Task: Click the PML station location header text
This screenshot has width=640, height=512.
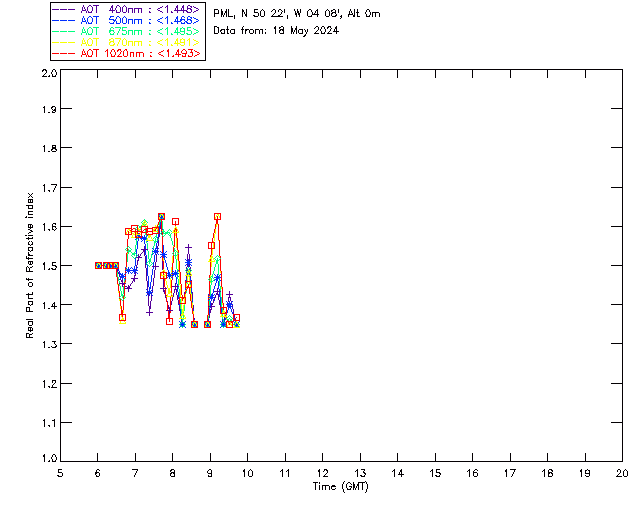Action: tap(297, 13)
